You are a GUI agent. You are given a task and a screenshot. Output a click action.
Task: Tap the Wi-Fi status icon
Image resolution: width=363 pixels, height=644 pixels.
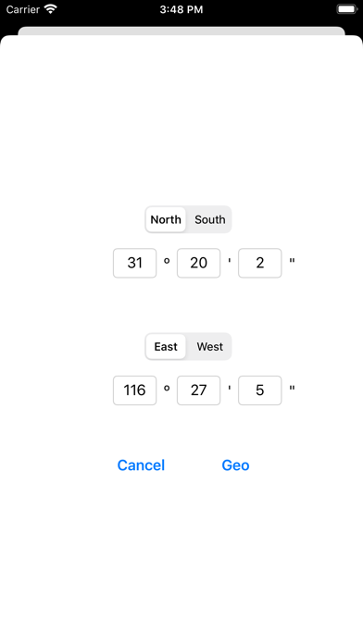(x=51, y=9)
